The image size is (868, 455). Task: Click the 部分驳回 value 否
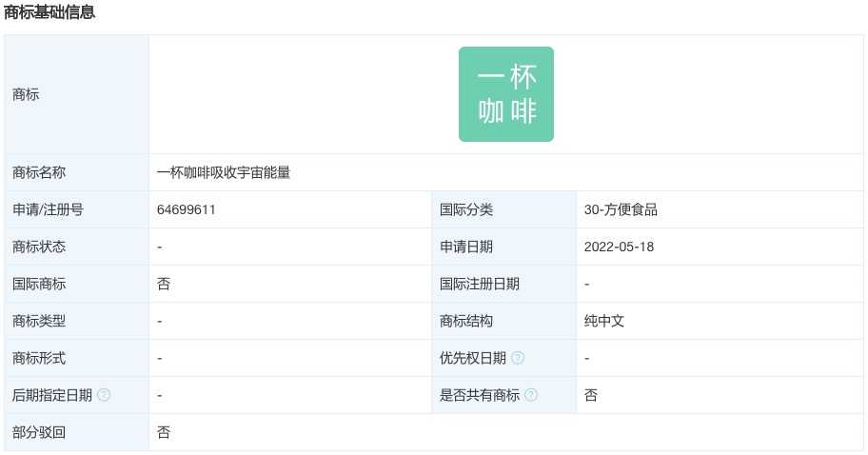[164, 432]
